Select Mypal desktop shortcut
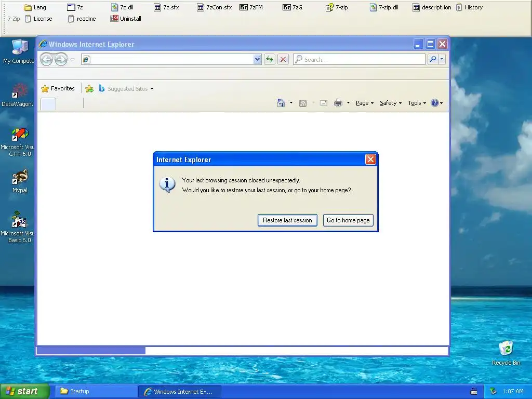 (20, 181)
